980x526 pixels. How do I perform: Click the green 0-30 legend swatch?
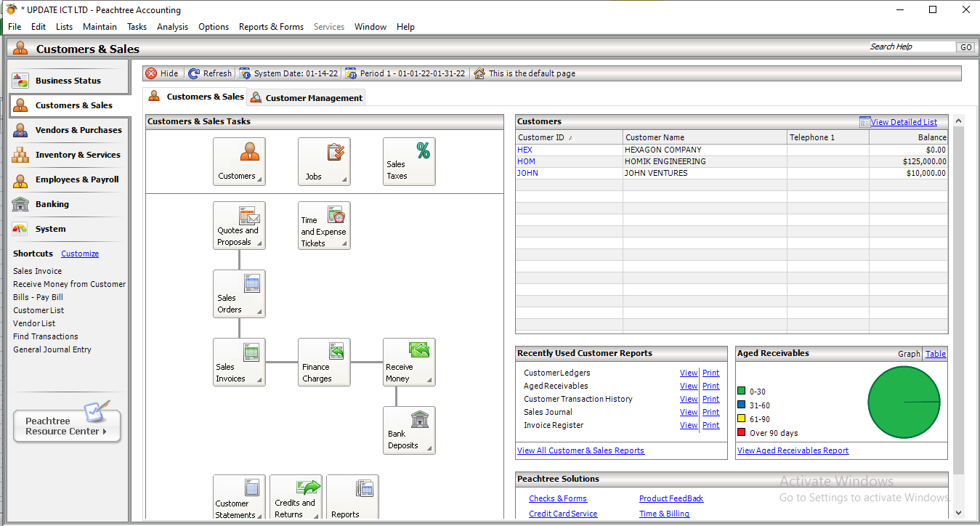pyautogui.click(x=742, y=391)
